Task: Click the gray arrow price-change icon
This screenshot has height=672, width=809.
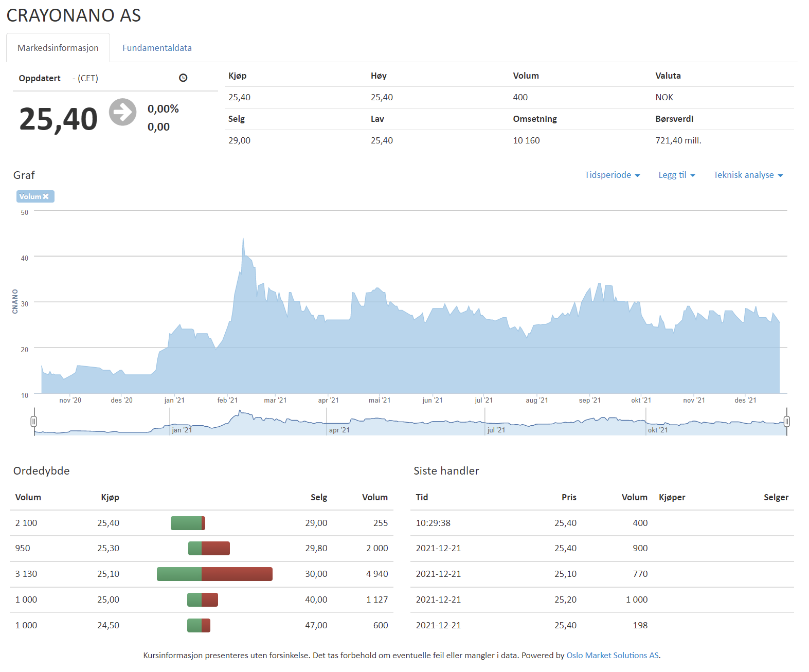Action: pos(123,112)
